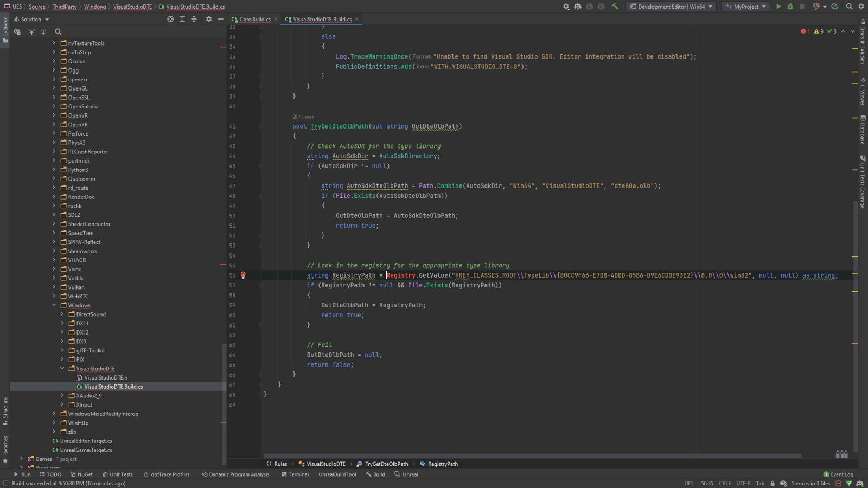Toggle the breakpoint on line 56
Screen dimensions: 868x488
pyautogui.click(x=243, y=275)
